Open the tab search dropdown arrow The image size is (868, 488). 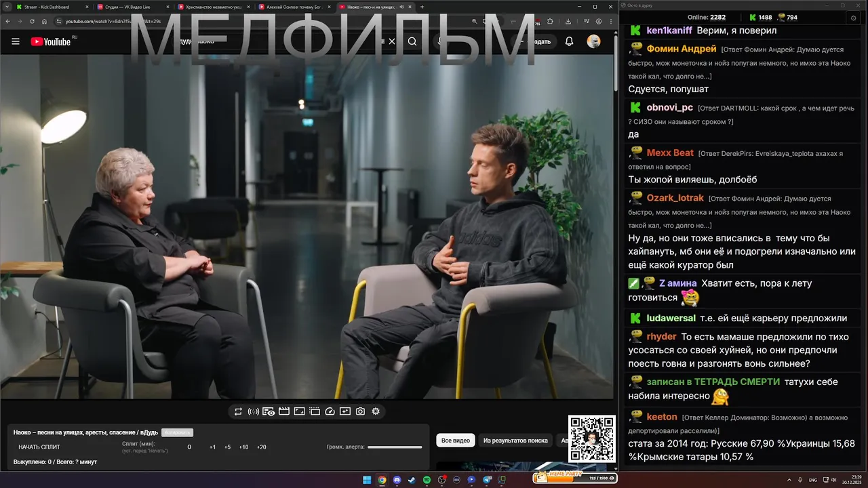click(x=5, y=7)
